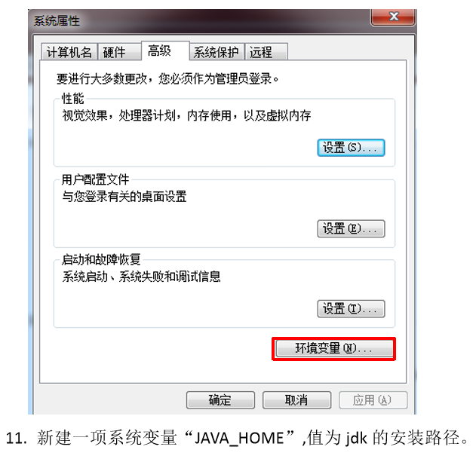Viewport: 476px width, 459px height.
Task: Open 环境变量(N) environment variables dialog
Action: click(334, 348)
